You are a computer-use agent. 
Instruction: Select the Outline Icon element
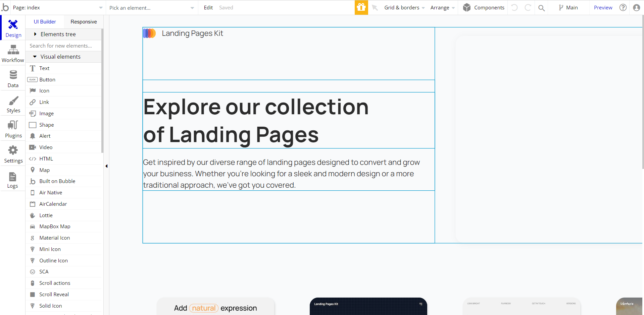(64, 261)
